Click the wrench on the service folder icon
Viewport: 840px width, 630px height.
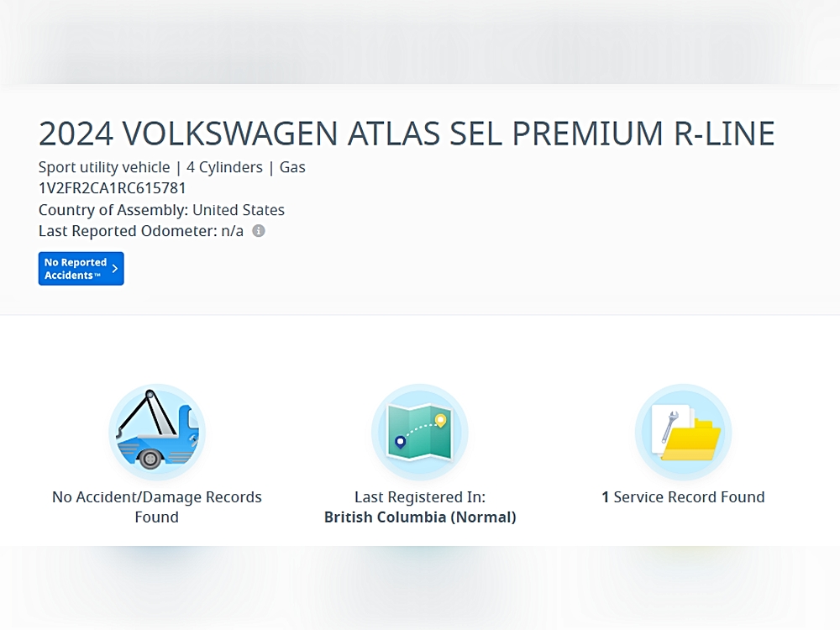tap(669, 427)
